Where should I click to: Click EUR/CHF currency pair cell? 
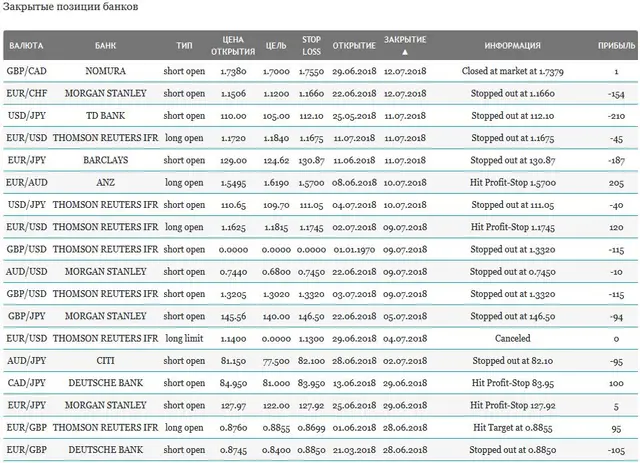27,93
